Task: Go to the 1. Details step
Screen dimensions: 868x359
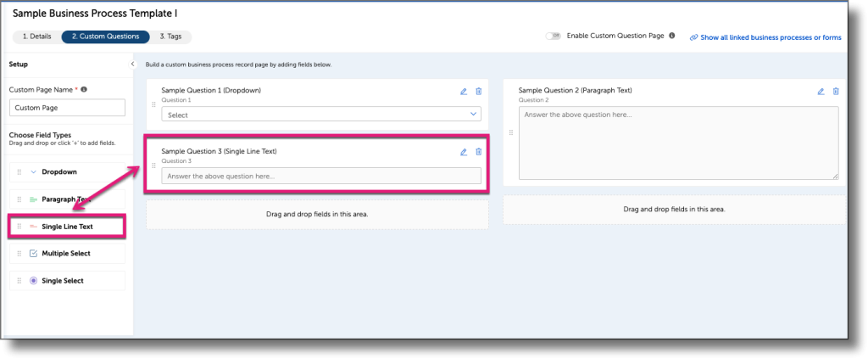Action: click(37, 36)
